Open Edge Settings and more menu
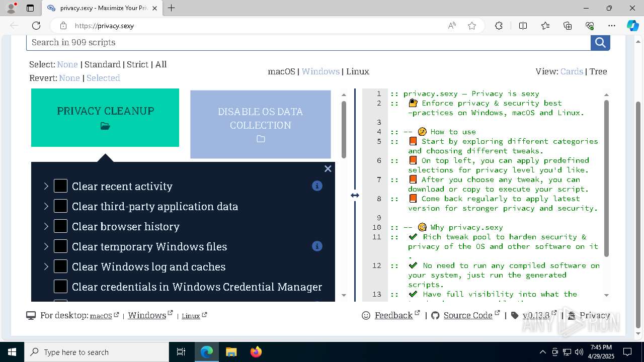644x362 pixels. pyautogui.click(x=612, y=26)
